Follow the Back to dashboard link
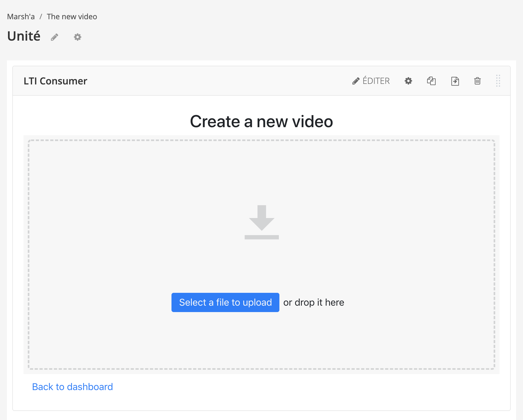523x420 pixels. point(72,387)
